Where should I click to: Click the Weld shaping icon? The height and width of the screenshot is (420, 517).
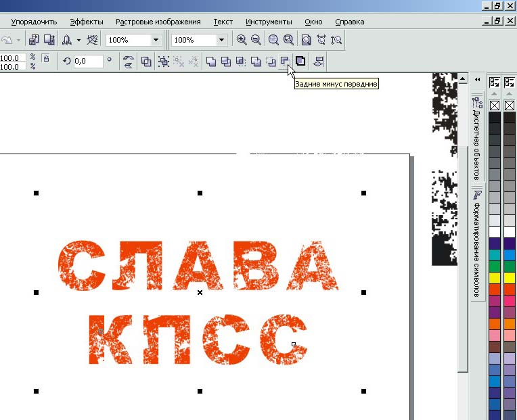tap(210, 62)
